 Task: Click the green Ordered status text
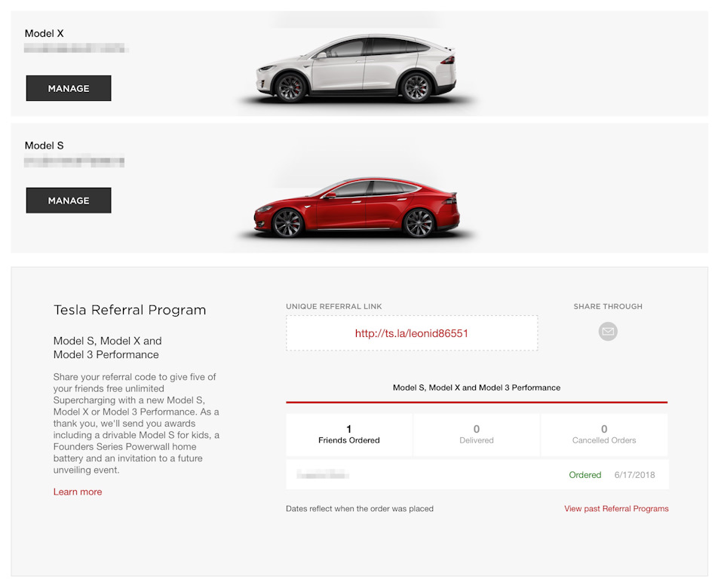coord(584,475)
